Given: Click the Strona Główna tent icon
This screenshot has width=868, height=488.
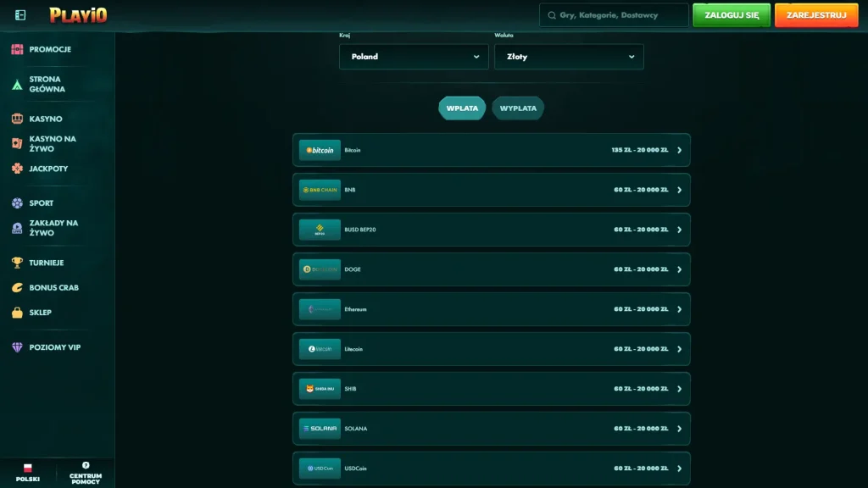Looking at the screenshot, I should 17,84.
